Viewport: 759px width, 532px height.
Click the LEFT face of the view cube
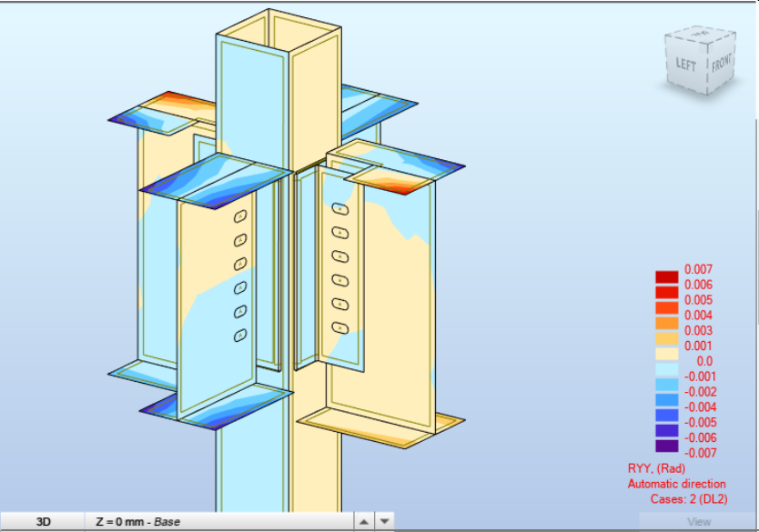(x=686, y=65)
